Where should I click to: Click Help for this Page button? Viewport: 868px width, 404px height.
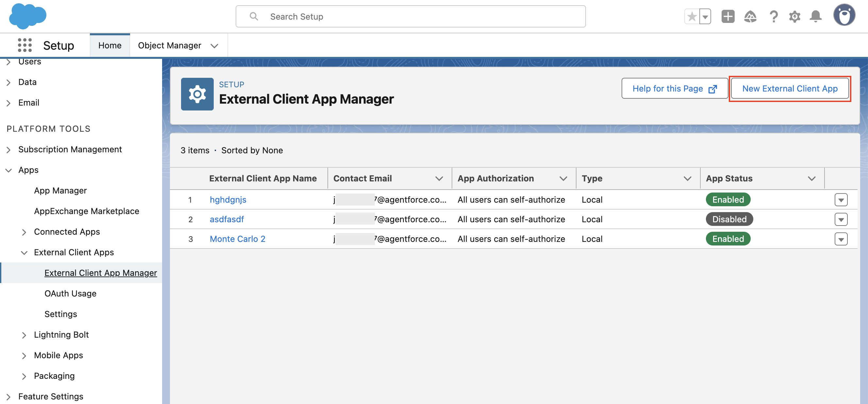click(675, 88)
